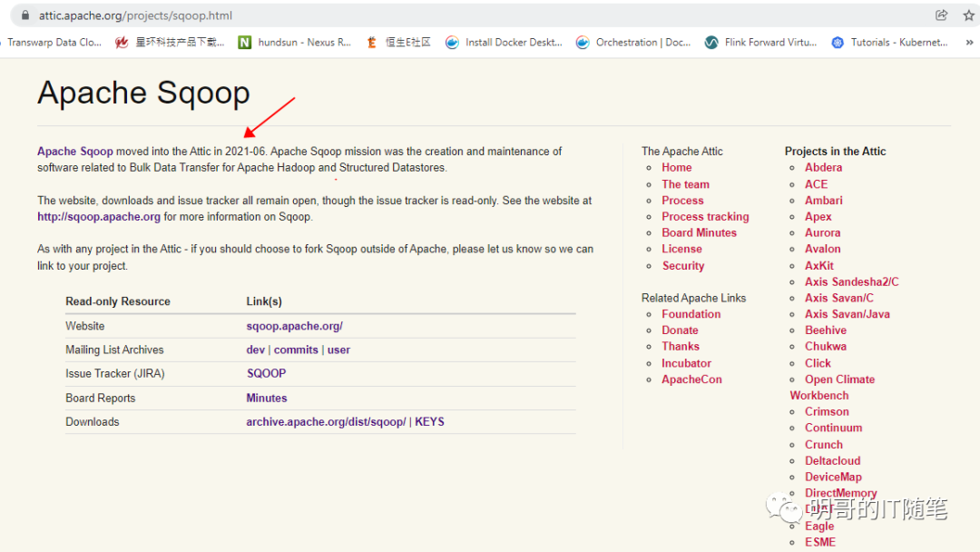This screenshot has height=552, width=980.
Task: Open Continuum attic project
Action: point(834,429)
